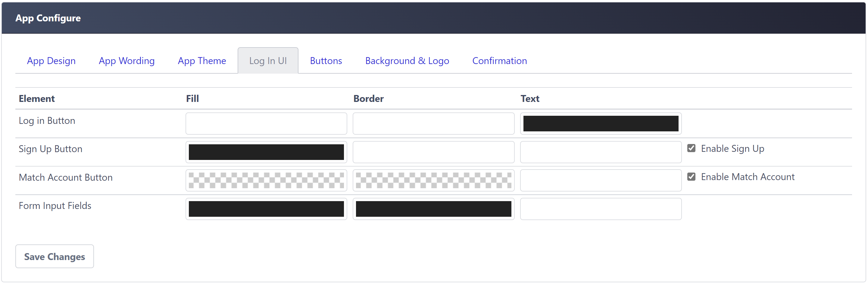This screenshot has height=285, width=868.
Task: Choose Sign Up Button border color
Action: (x=433, y=152)
